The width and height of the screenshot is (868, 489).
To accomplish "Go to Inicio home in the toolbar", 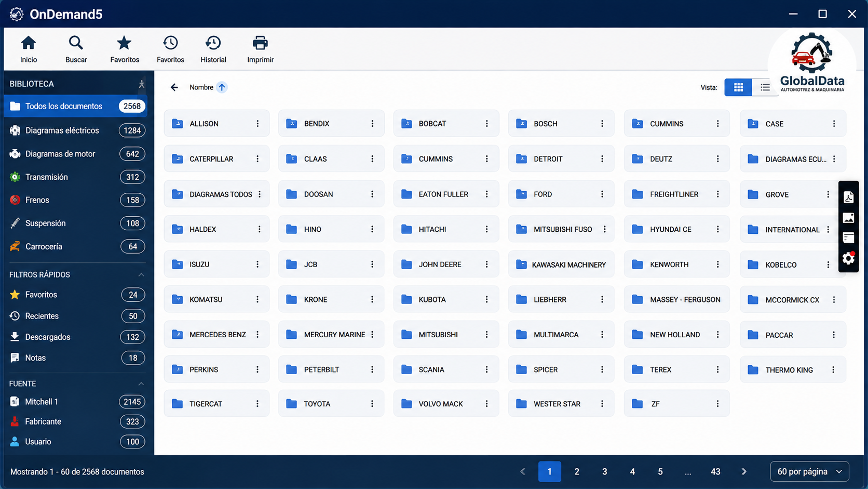I will pos(29,49).
